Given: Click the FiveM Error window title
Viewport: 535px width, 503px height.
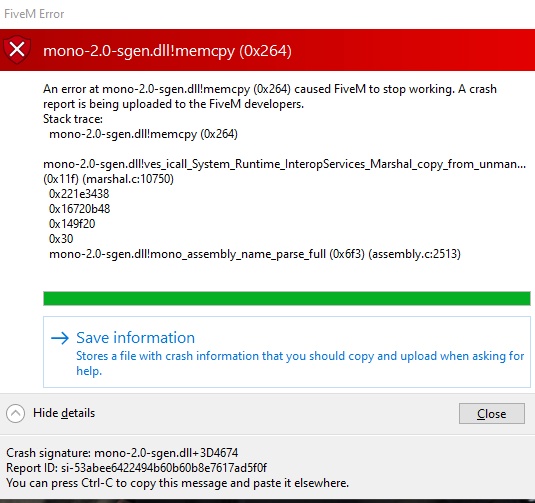Looking at the screenshot, I should point(34,14).
